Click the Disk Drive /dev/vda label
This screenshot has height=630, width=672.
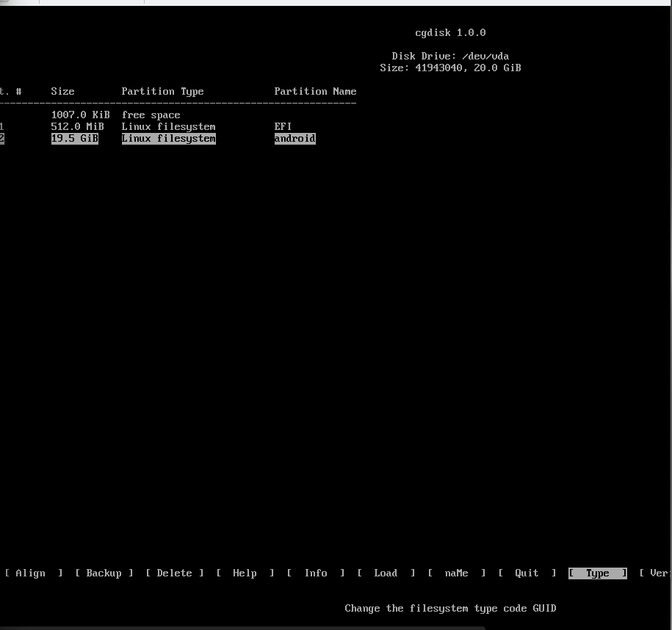(x=450, y=57)
